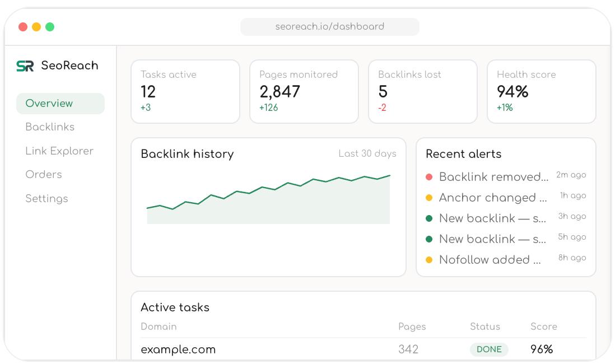615x364 pixels.
Task: Select the Tasks active card
Action: pos(185,91)
